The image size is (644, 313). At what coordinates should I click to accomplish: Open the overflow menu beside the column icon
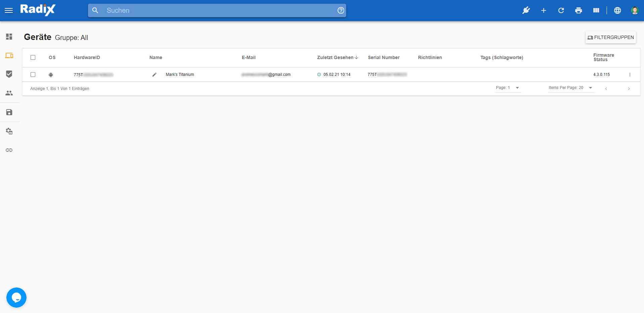point(606,10)
